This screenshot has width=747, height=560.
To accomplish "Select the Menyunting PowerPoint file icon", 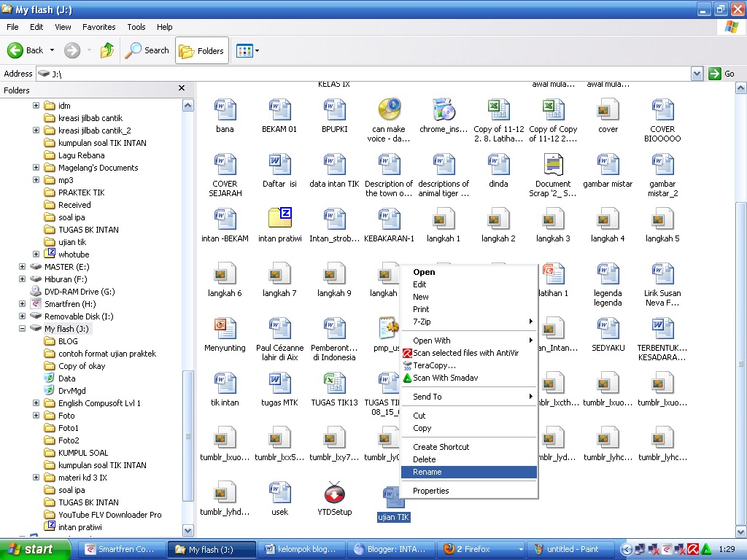I will click(x=225, y=328).
